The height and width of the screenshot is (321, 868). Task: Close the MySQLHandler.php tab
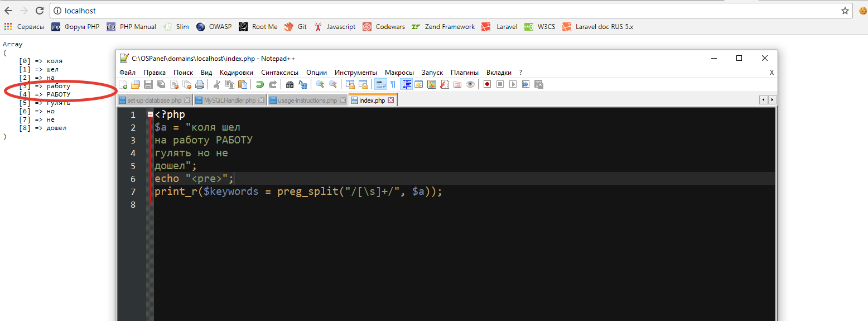(262, 100)
